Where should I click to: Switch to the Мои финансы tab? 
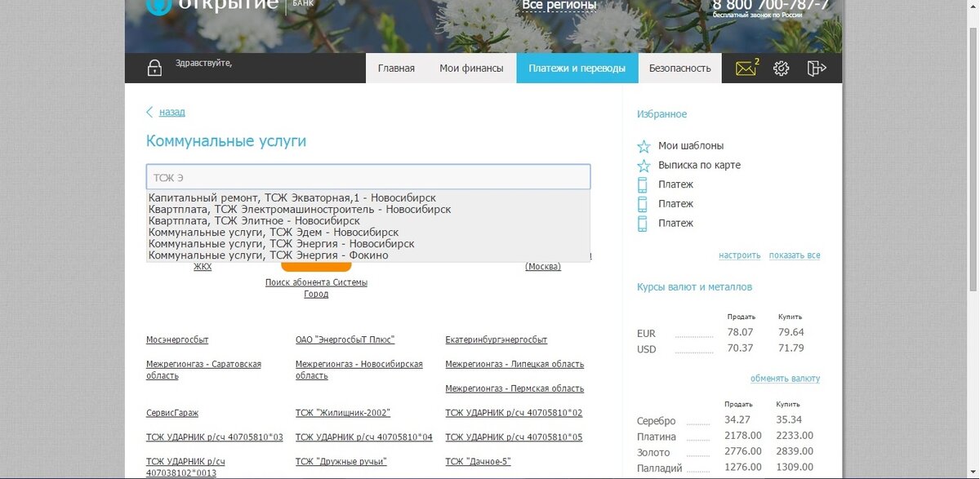click(x=471, y=69)
